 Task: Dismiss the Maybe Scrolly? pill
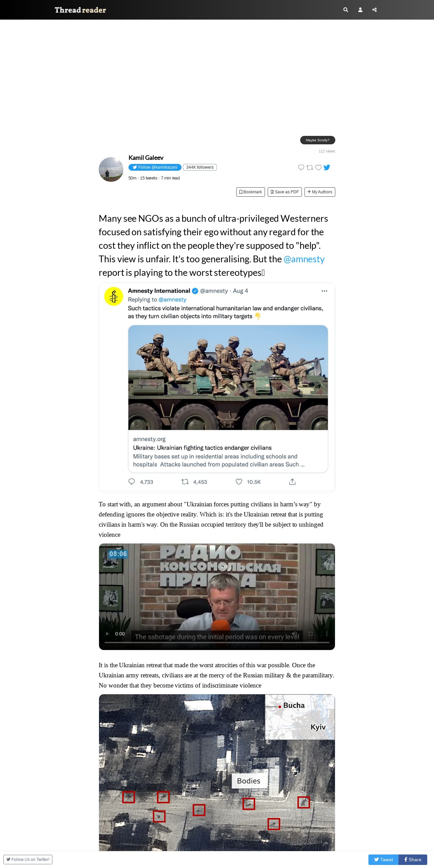pyautogui.click(x=317, y=140)
